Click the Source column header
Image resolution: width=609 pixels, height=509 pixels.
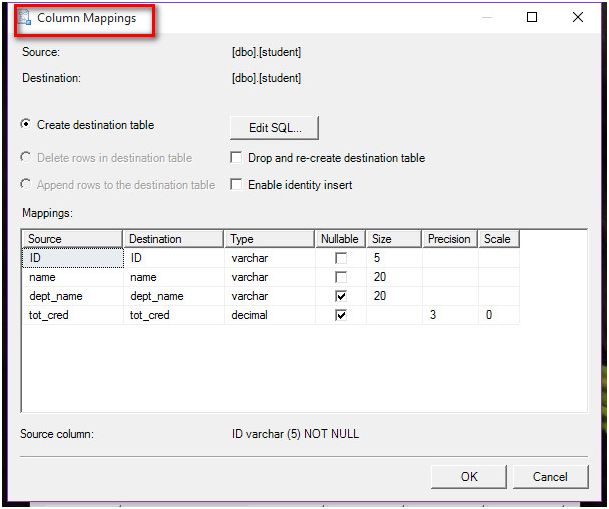click(x=72, y=239)
